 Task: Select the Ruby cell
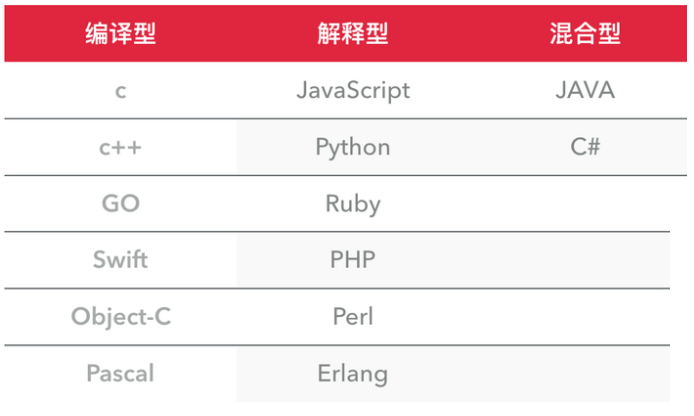353,204
